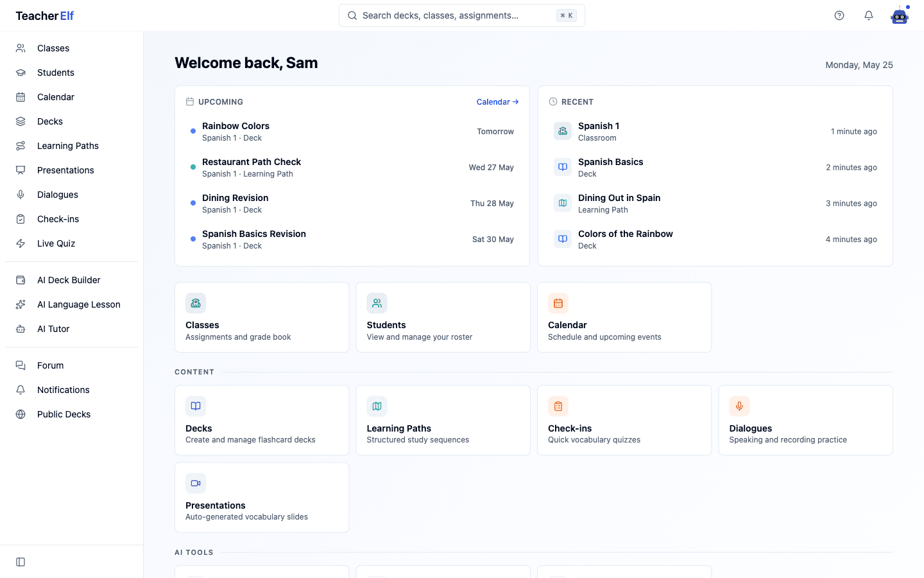Click the Monday, May 25 date text
The image size is (924, 578).
click(x=859, y=65)
